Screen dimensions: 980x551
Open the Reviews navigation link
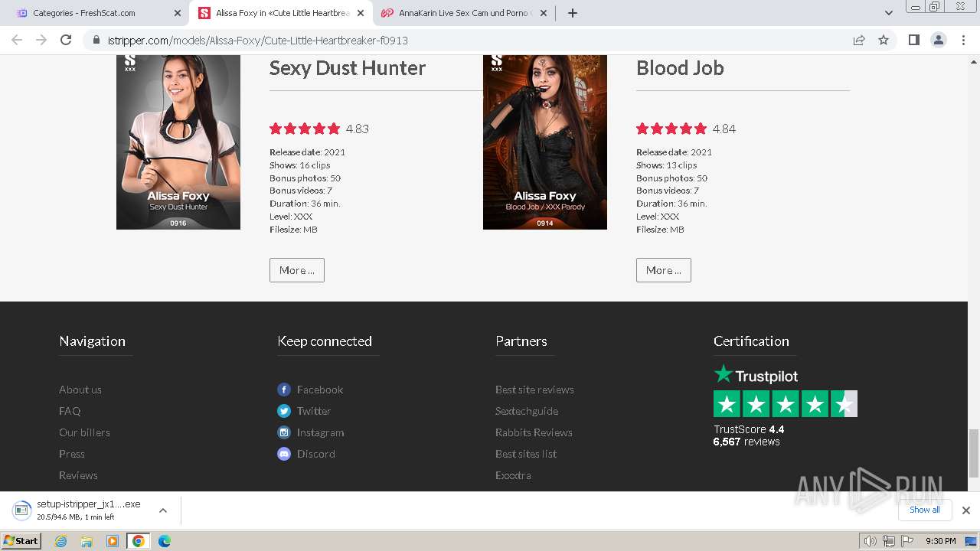click(78, 475)
